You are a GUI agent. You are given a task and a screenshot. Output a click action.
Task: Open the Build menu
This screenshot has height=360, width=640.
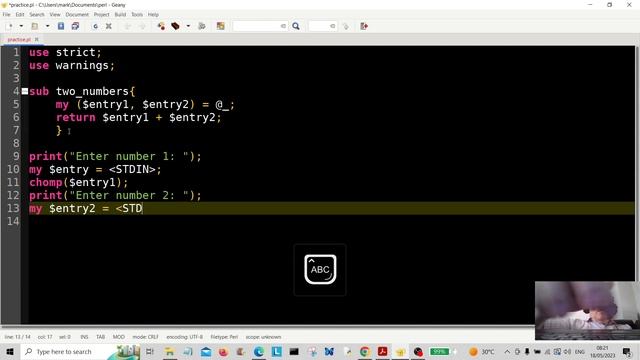tap(120, 14)
